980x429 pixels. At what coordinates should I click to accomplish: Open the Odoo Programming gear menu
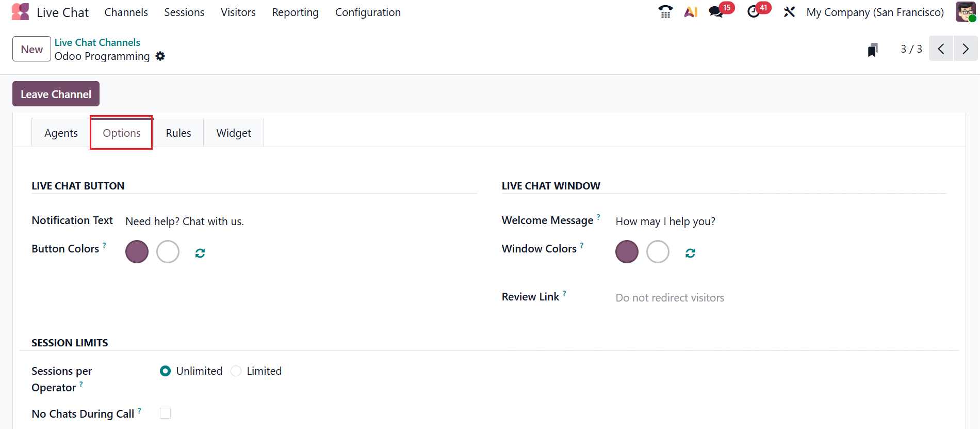[160, 56]
